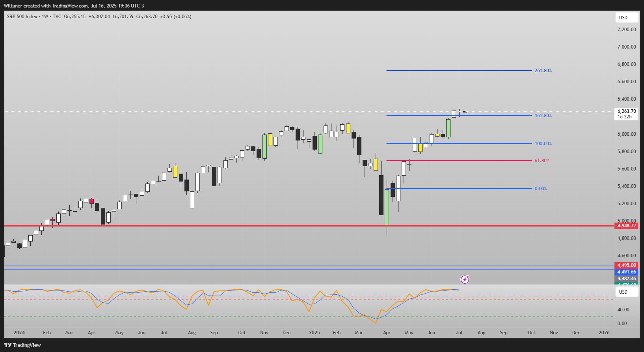Click the purple lightning bolt icon
The width and height of the screenshot is (644, 352).
tap(465, 279)
